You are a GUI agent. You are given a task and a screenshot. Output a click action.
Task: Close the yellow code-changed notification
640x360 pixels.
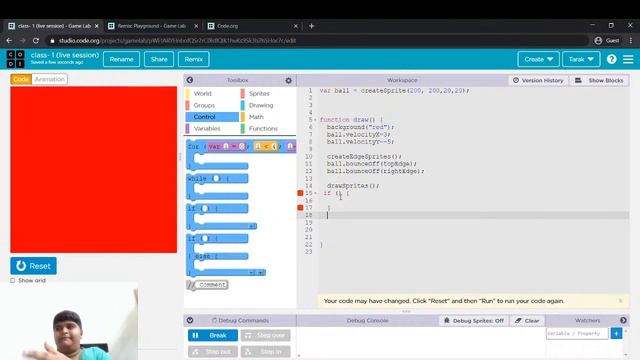point(620,301)
